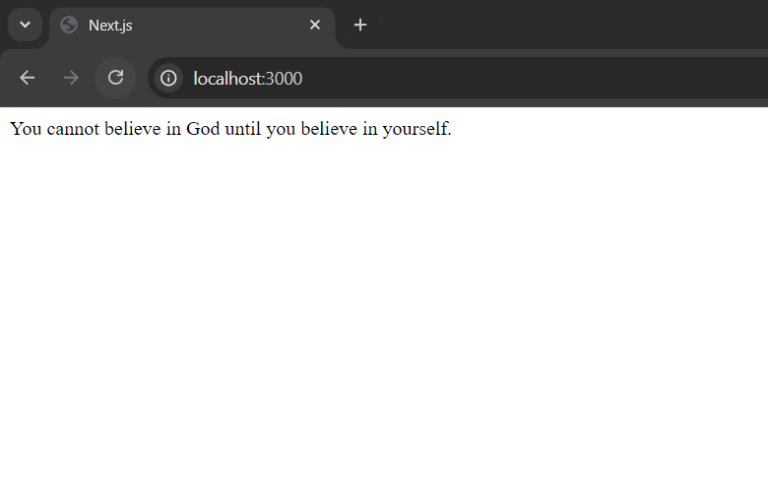
Task: Open a new tab with the plus button
Action: point(360,25)
